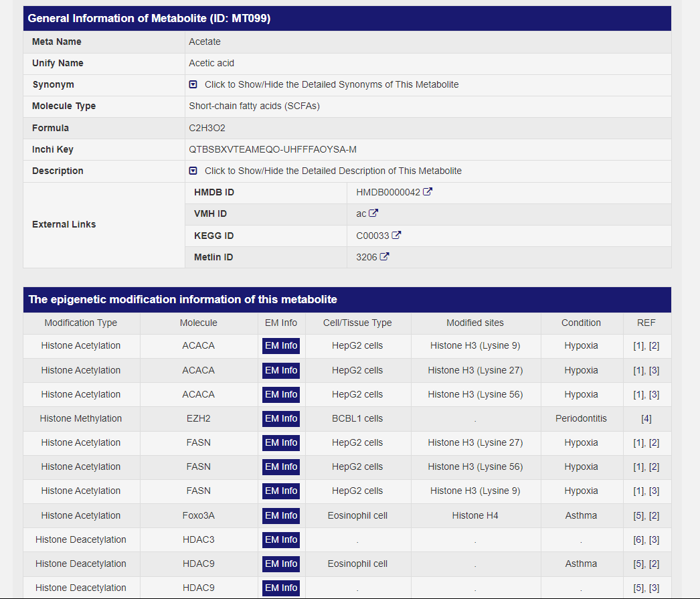
Task: Open reference [6] in HDAC3 row
Action: click(x=638, y=540)
